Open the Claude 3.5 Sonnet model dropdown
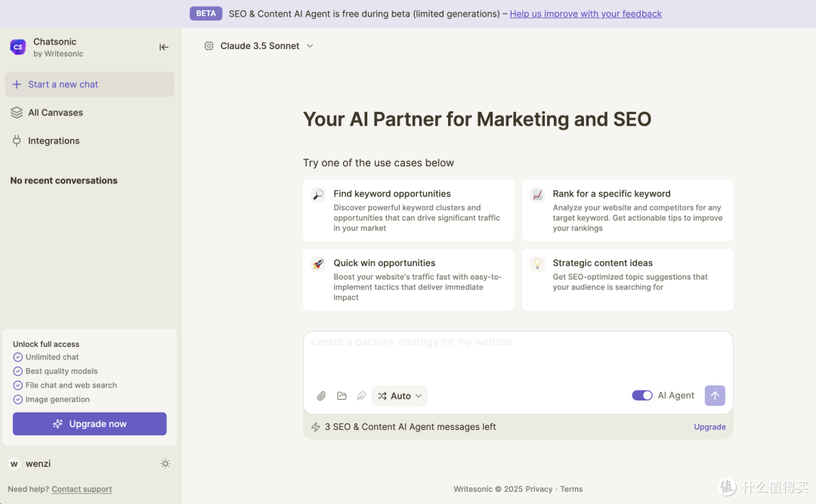Image resolution: width=816 pixels, height=504 pixels. 259,46
